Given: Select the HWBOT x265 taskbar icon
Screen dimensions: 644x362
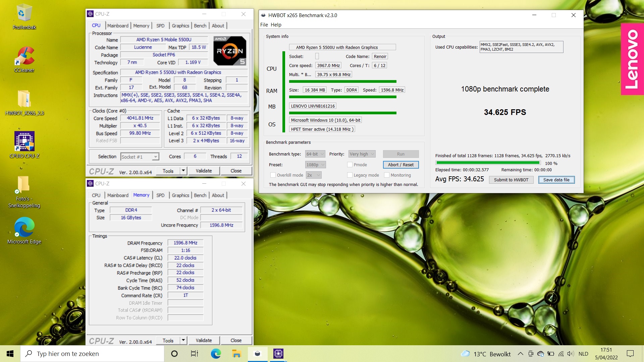Looking at the screenshot, I should click(x=258, y=354).
